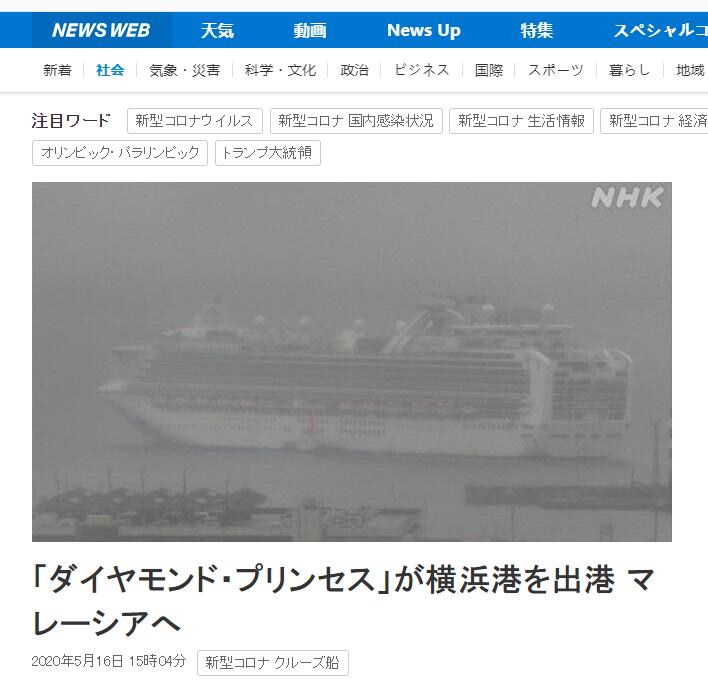Open the 新型コロナ 生活情報 tag
The width and height of the screenshot is (708, 694).
pyautogui.click(x=522, y=121)
